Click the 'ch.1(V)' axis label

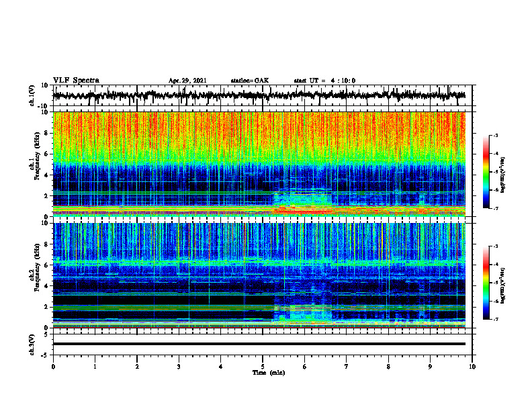(x=32, y=95)
